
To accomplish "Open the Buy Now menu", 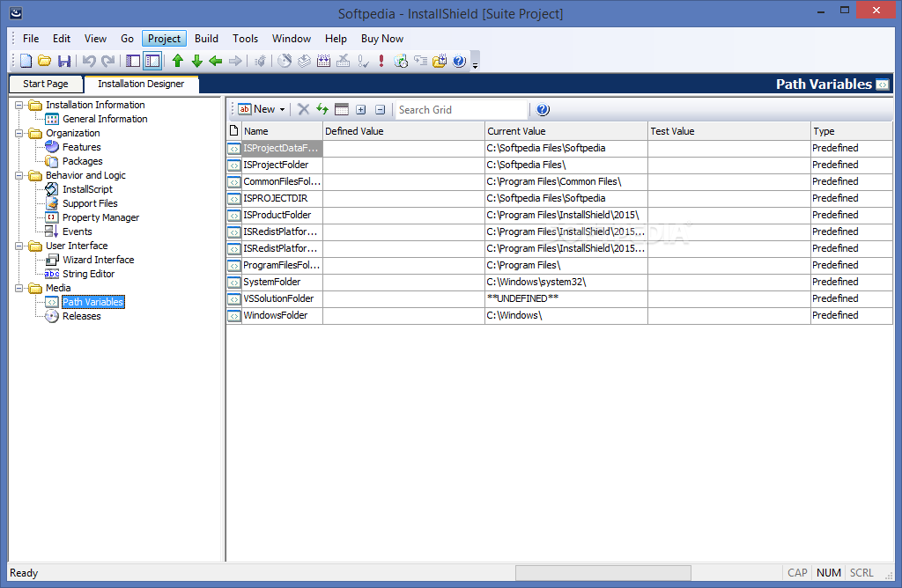I will tap(382, 39).
